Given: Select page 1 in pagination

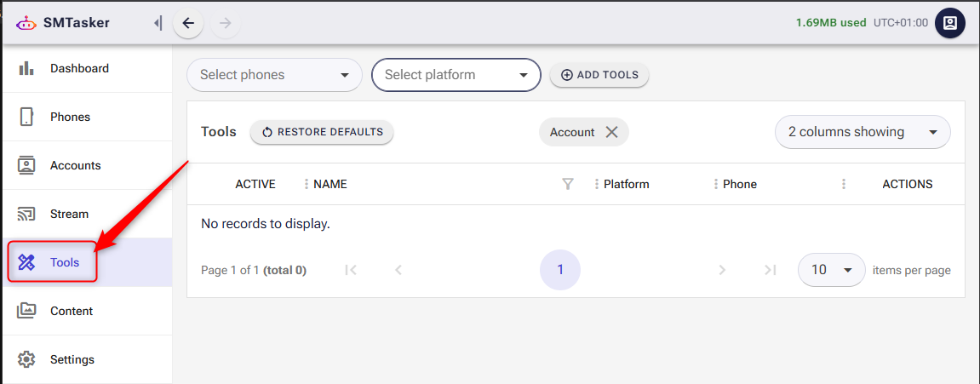Looking at the screenshot, I should 560,270.
